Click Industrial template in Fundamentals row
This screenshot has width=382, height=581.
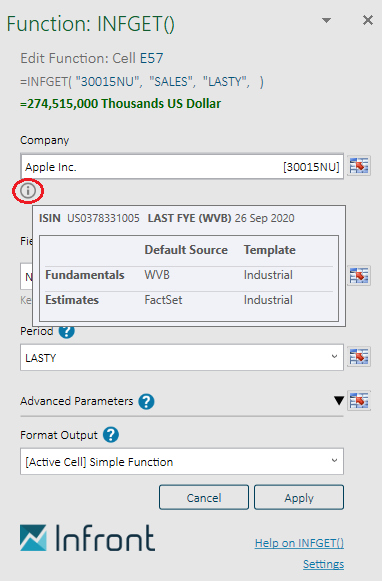[268, 275]
